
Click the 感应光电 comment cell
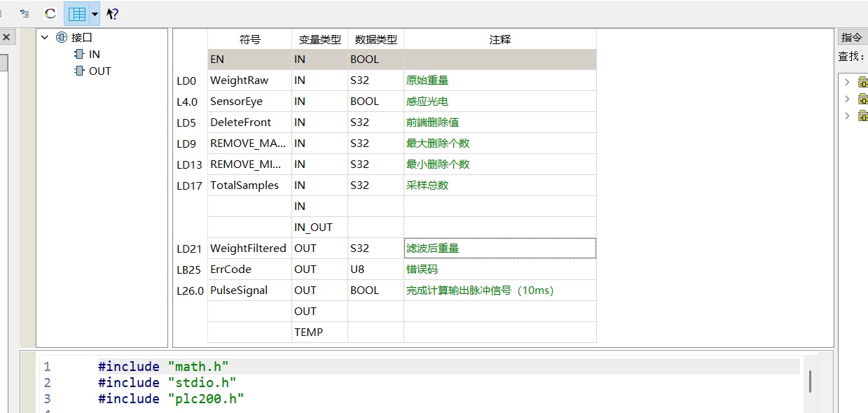500,101
